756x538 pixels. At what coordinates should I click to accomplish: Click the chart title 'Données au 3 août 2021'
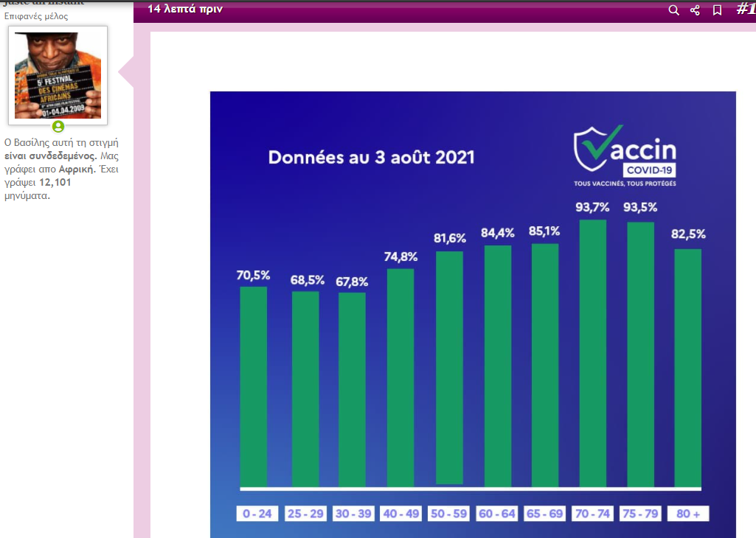(371, 158)
